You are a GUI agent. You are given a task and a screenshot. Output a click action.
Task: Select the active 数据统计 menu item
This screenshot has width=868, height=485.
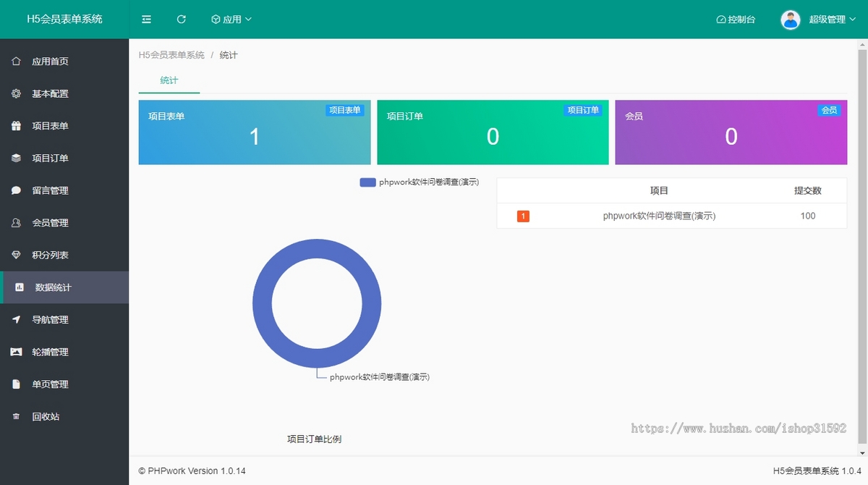click(64, 287)
